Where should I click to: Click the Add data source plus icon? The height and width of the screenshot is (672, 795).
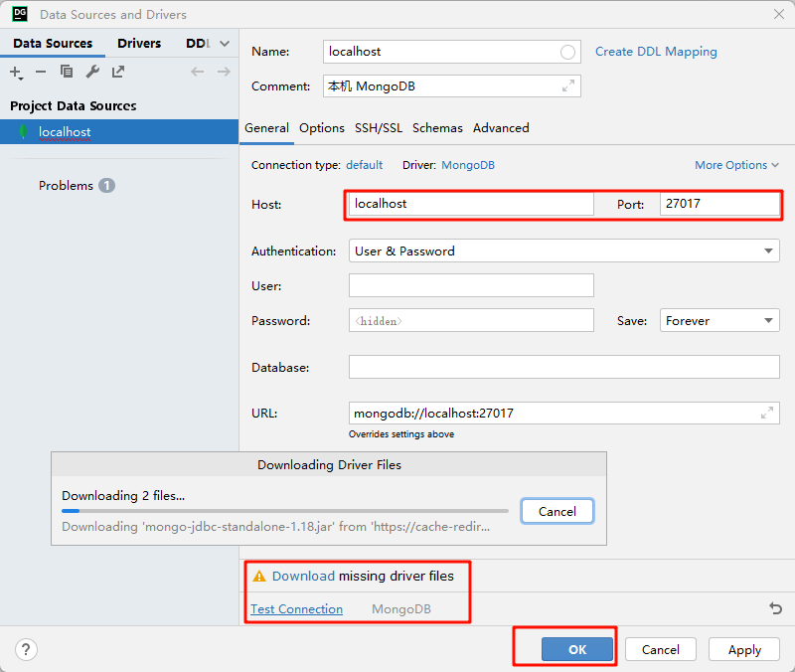tap(16, 72)
